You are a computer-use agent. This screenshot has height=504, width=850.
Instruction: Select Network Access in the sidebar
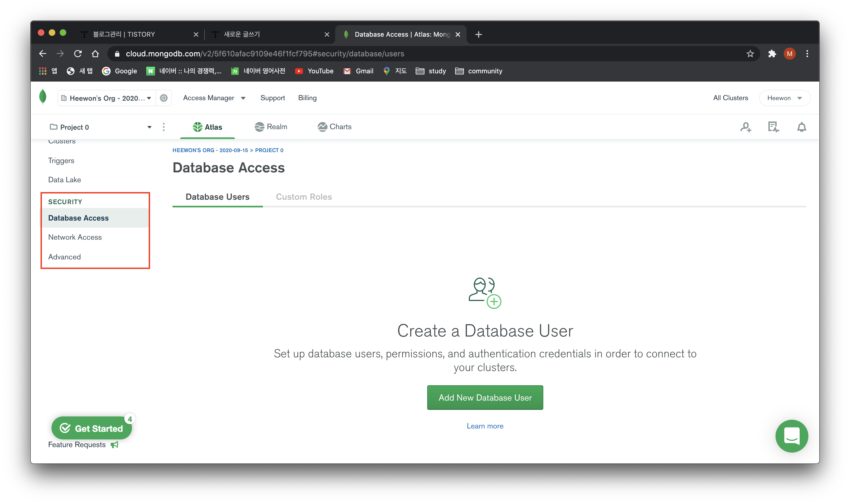pyautogui.click(x=75, y=237)
